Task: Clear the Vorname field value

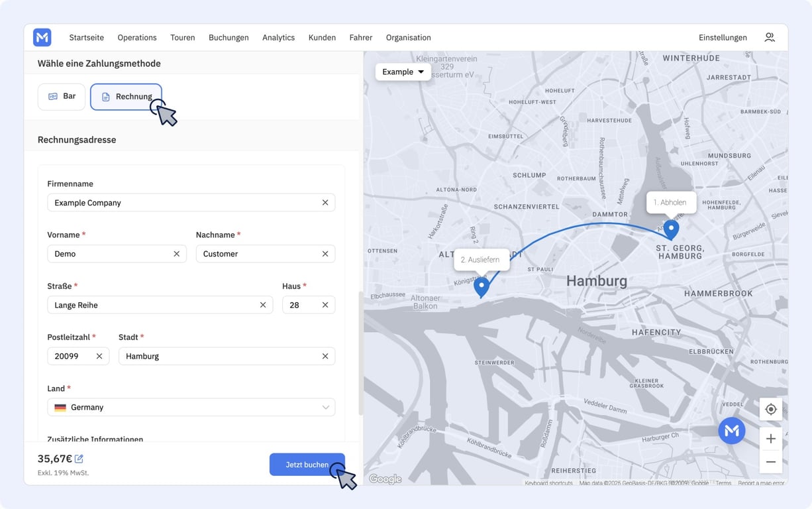Action: 177,254
